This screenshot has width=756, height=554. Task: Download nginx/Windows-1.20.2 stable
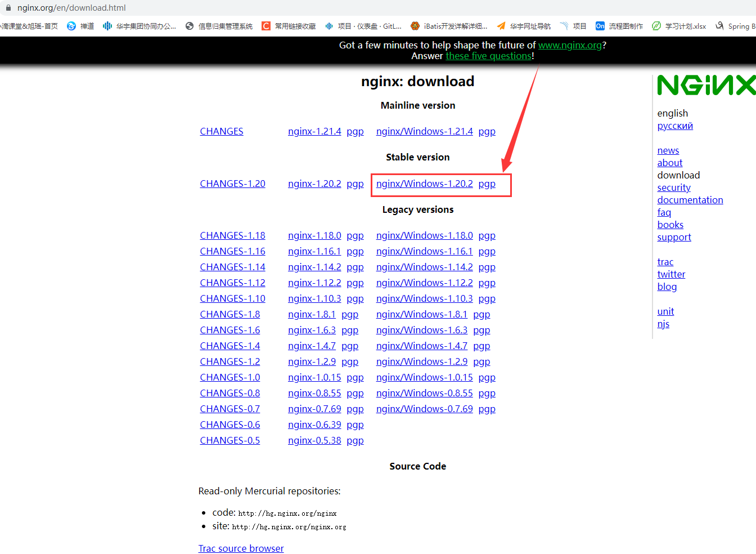[425, 184]
